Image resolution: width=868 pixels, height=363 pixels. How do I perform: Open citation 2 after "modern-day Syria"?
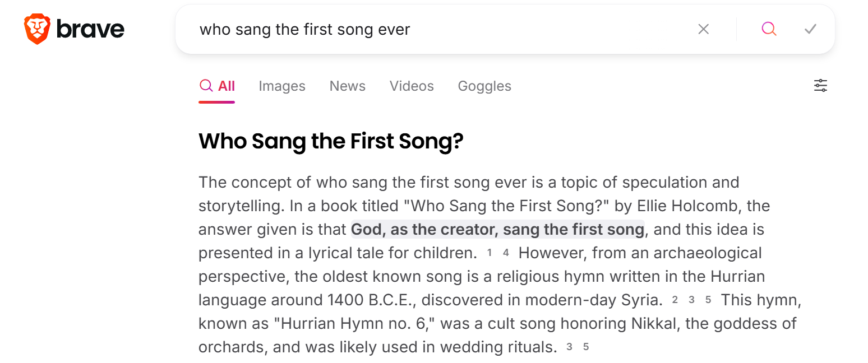(x=675, y=300)
